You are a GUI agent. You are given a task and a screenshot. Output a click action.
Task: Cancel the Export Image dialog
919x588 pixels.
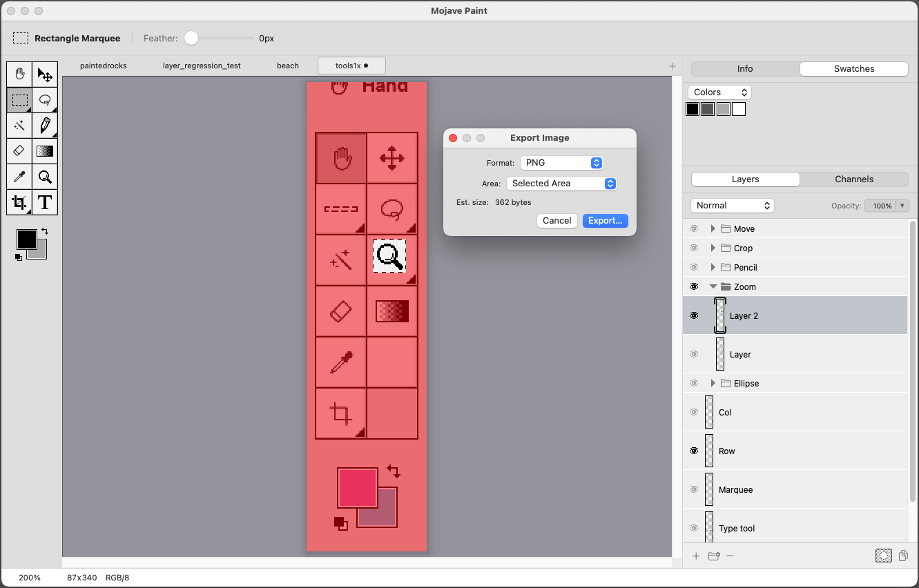click(557, 221)
